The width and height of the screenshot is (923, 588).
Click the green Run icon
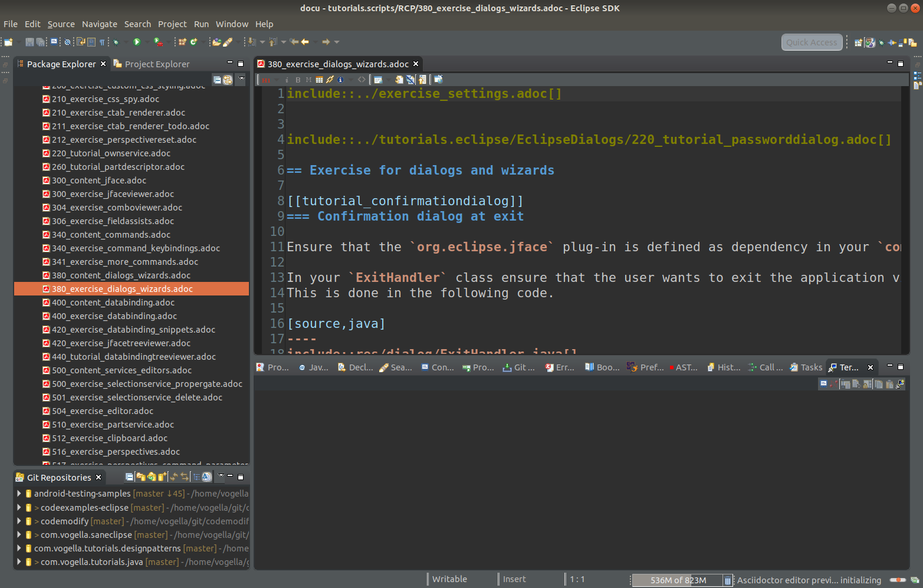point(136,41)
